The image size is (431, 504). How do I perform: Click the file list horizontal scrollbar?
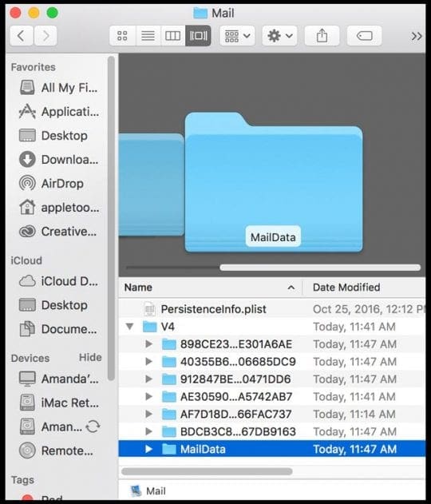(x=207, y=471)
